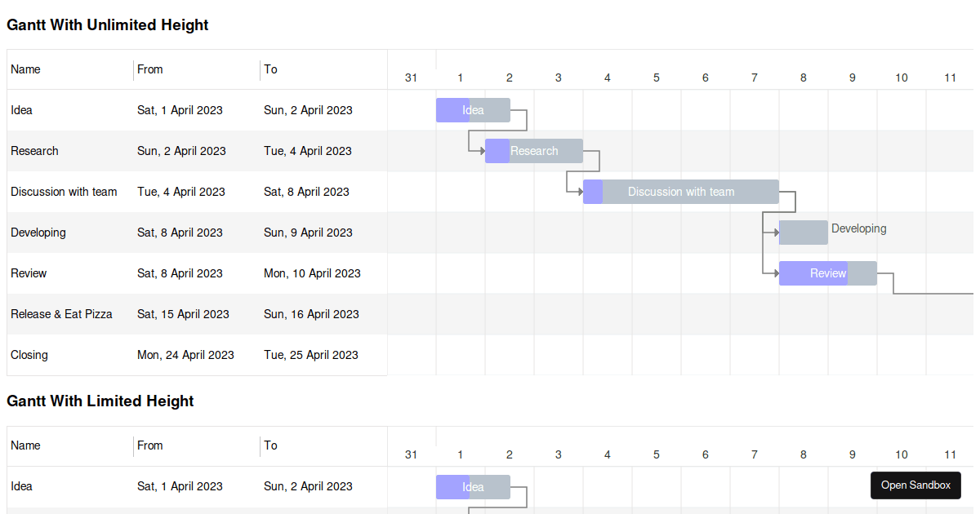Click the dependency arrowhead pointing to the Research bar

tap(482, 151)
